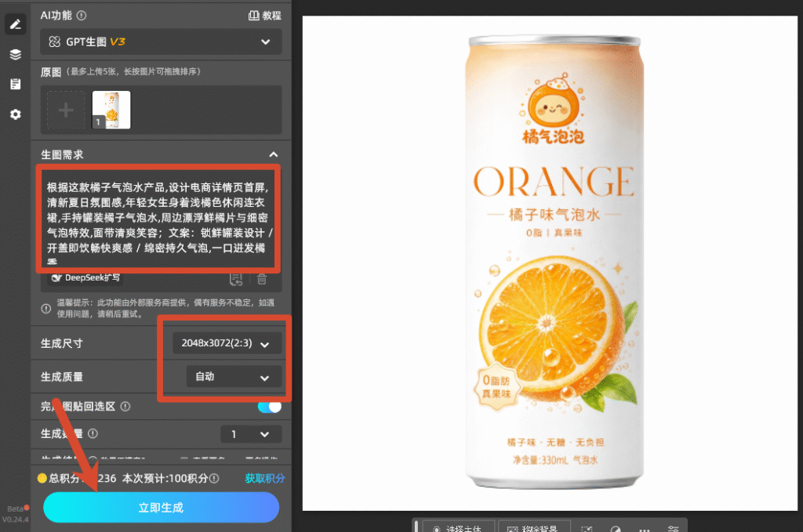Click the DeepSeek扩写 expand-prompt button

tap(85, 278)
